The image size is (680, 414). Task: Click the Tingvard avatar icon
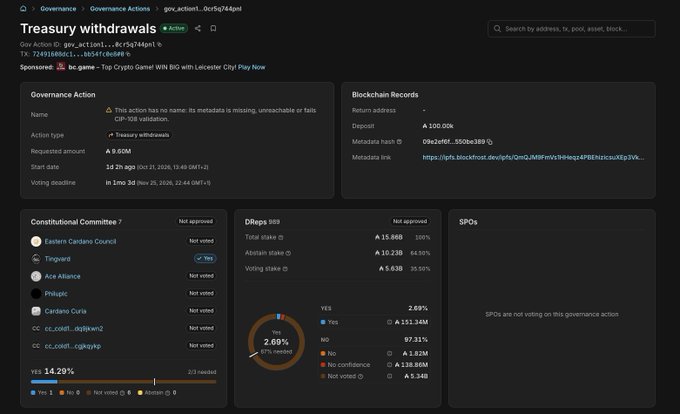pyautogui.click(x=36, y=259)
